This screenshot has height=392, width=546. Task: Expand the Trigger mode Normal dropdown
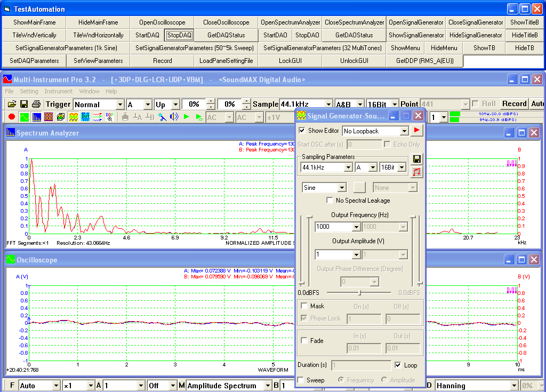pos(119,105)
